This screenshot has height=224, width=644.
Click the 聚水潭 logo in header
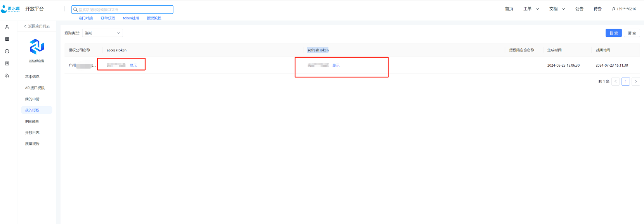coord(10,9)
